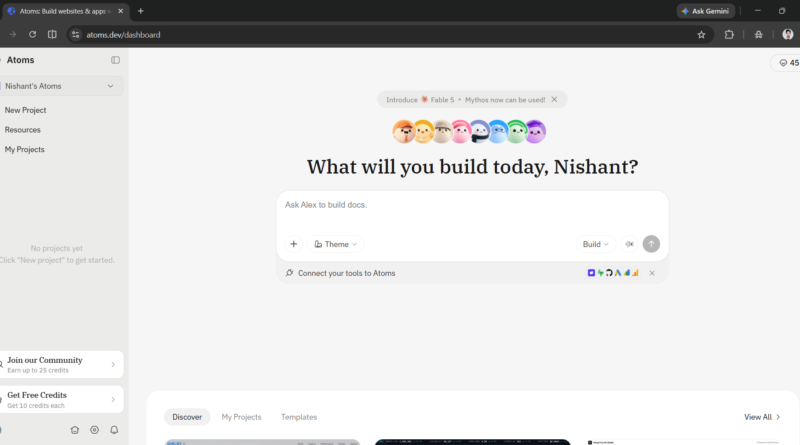
Task: Open the credits counter showing 45
Action: tap(788, 63)
